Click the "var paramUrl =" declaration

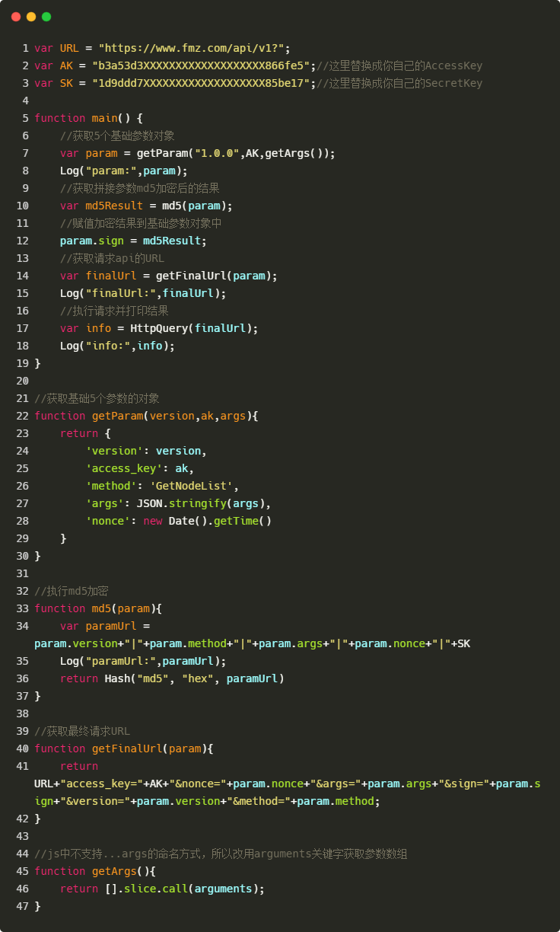coord(104,626)
